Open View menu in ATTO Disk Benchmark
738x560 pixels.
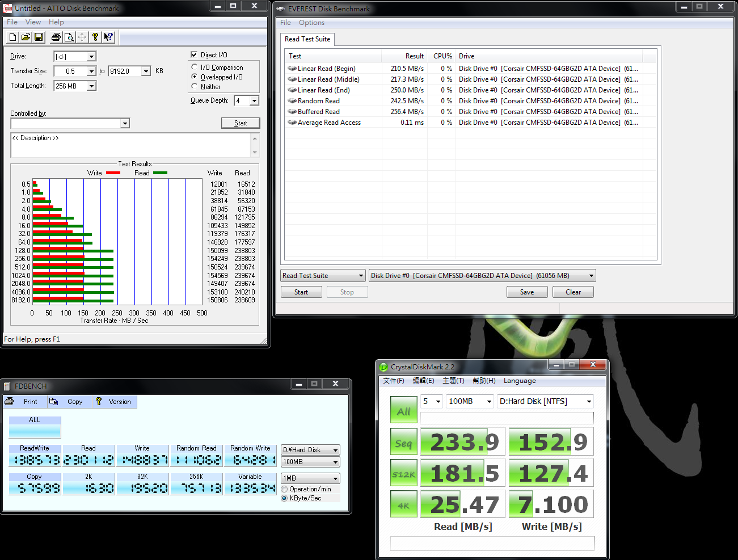(33, 22)
